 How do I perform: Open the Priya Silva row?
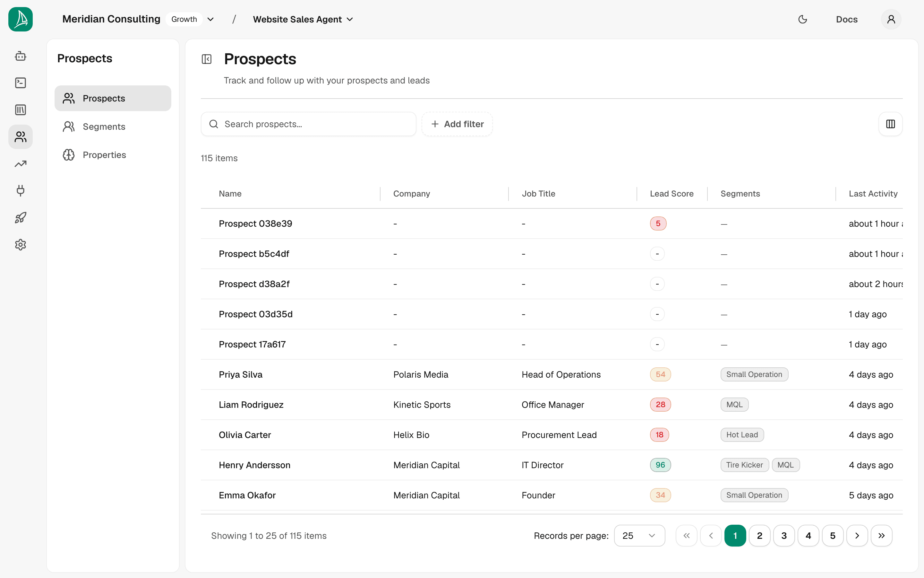pos(552,375)
